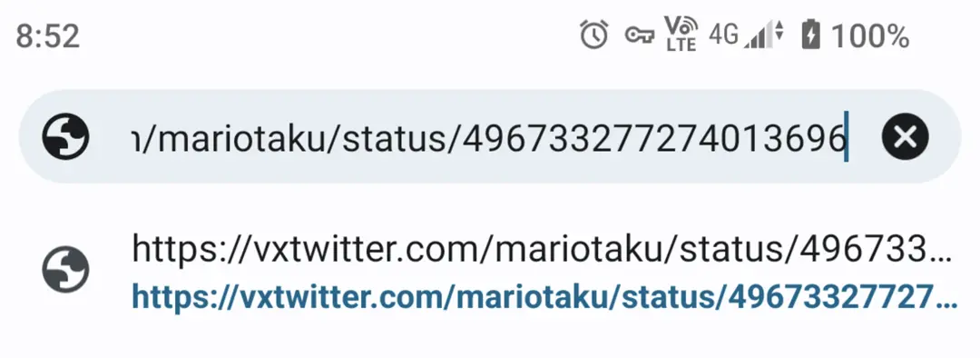Open the blue vxtwitter.com URL suggestion link
Screen dimensions: 980x358
pyautogui.click(x=544, y=296)
